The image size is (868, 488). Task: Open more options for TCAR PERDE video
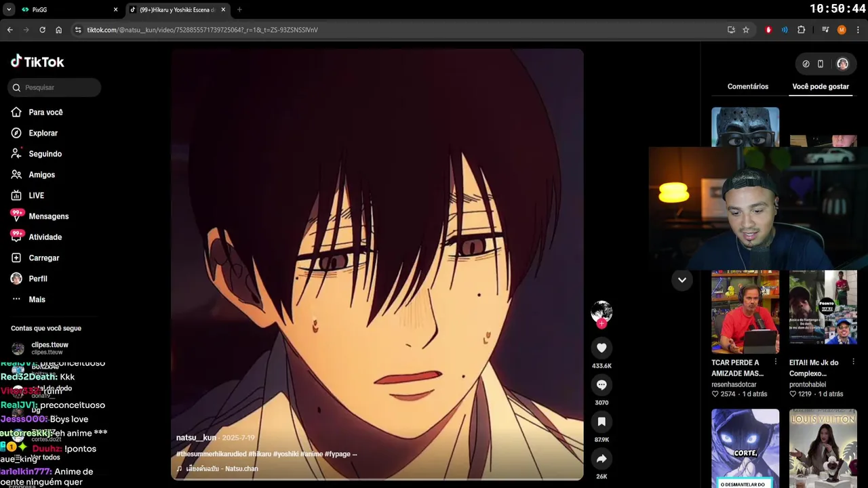pyautogui.click(x=775, y=362)
